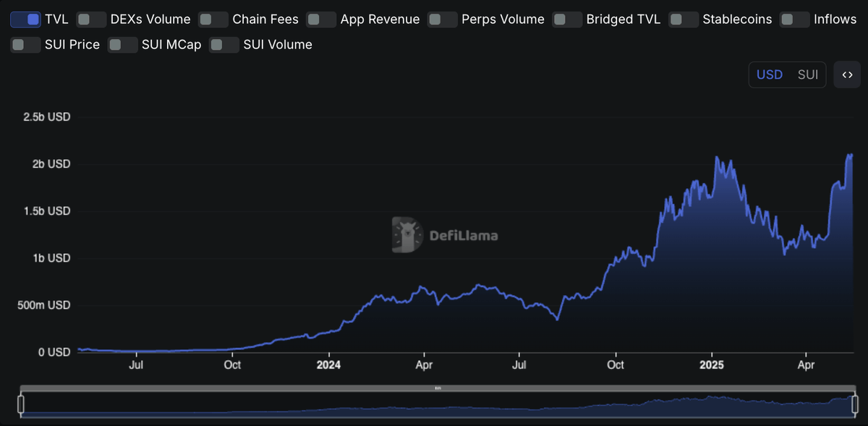Enable the Bridged TVL toggle
The width and height of the screenshot is (868, 426).
(567, 20)
